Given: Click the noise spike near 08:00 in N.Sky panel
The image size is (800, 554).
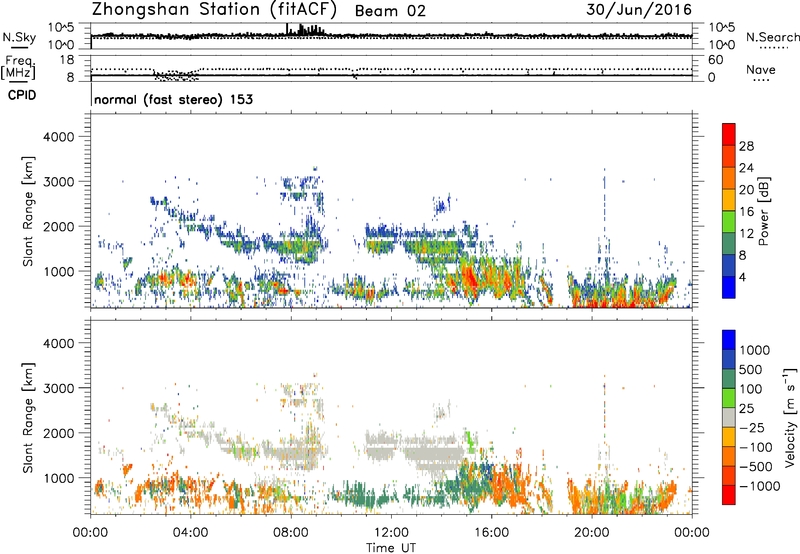Looking at the screenshot, I should click(x=287, y=29).
